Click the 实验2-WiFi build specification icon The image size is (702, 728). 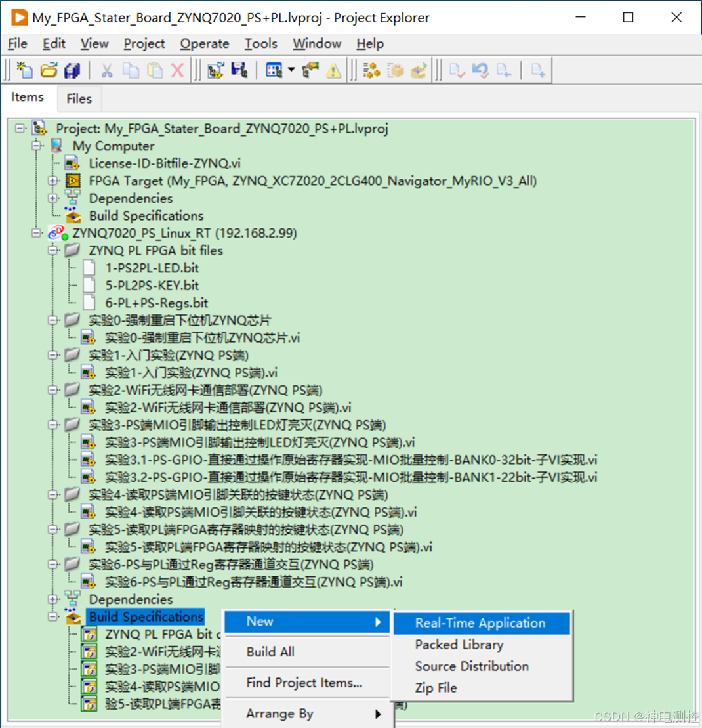pos(89,652)
